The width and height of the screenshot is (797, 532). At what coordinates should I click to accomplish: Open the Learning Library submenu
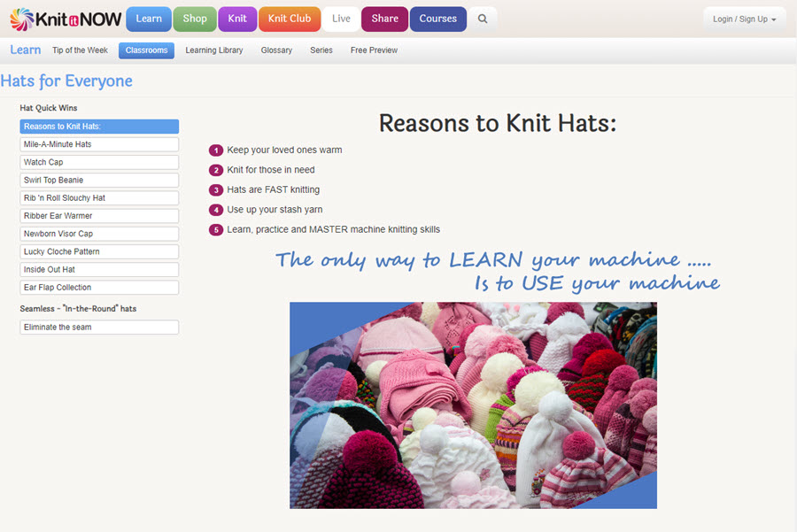point(214,50)
